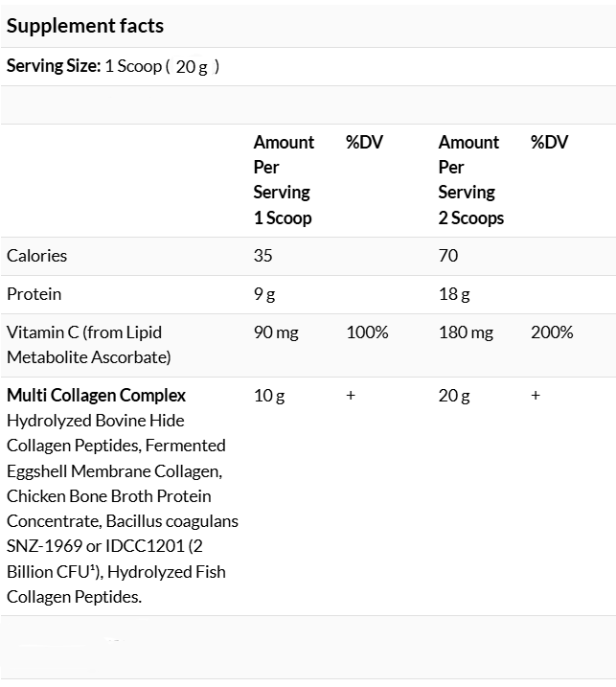Click the 9 g protein value

264,294
